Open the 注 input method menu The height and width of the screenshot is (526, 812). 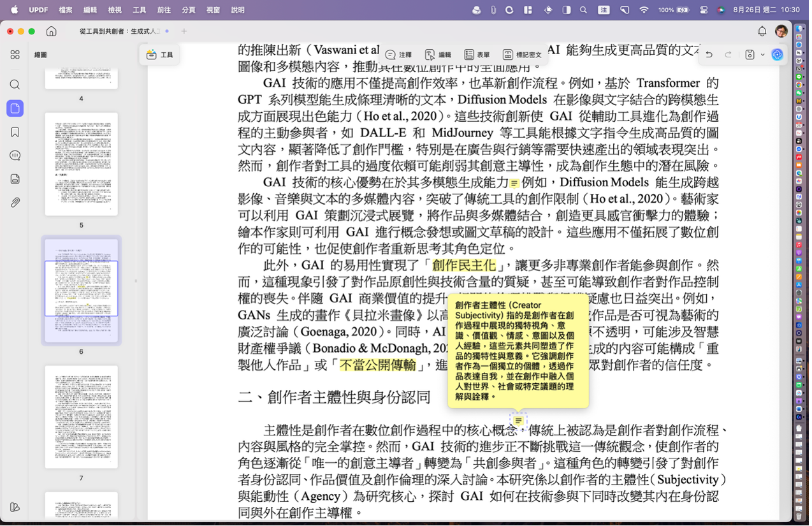604,10
